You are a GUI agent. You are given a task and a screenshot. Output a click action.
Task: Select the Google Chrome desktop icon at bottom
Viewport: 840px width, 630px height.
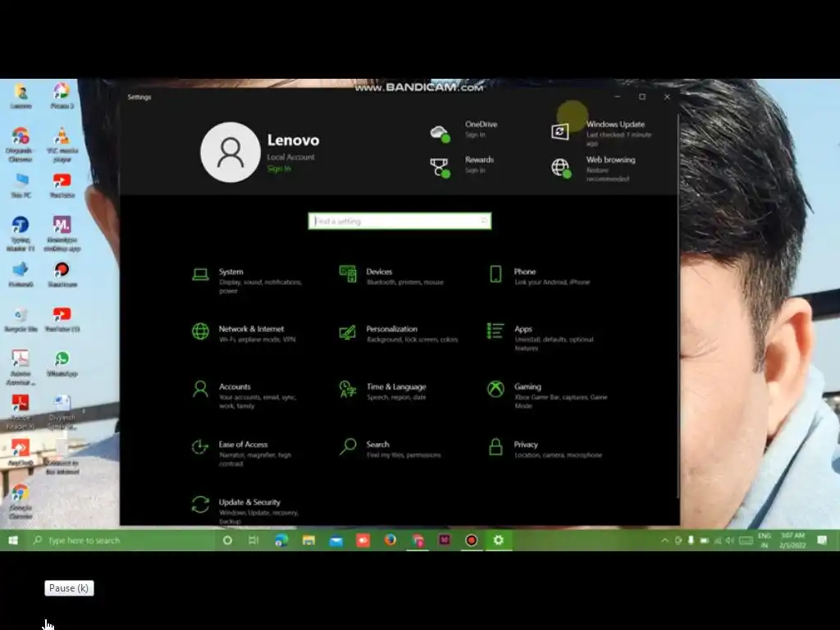[21, 501]
